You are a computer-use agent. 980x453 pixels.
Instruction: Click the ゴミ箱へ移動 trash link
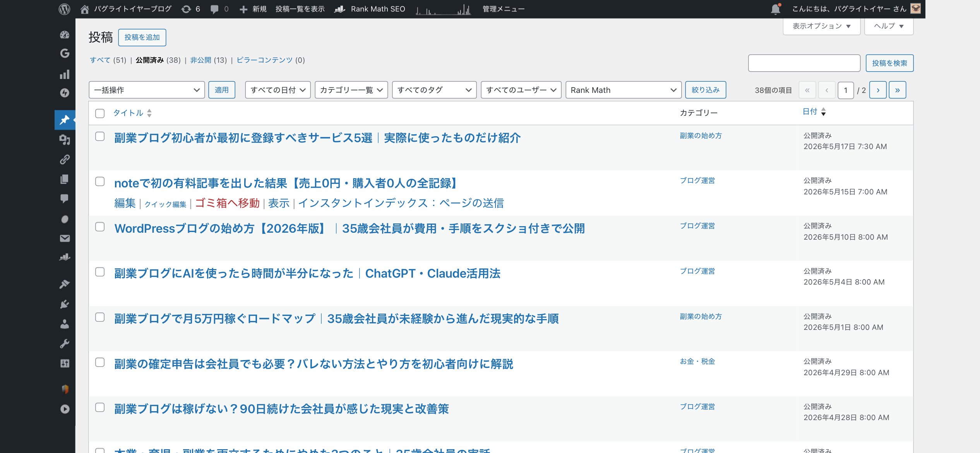tap(227, 203)
